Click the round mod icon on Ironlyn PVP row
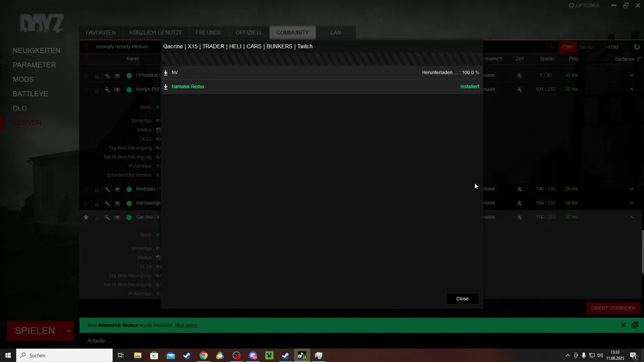This screenshot has height=362, width=644. [117, 89]
